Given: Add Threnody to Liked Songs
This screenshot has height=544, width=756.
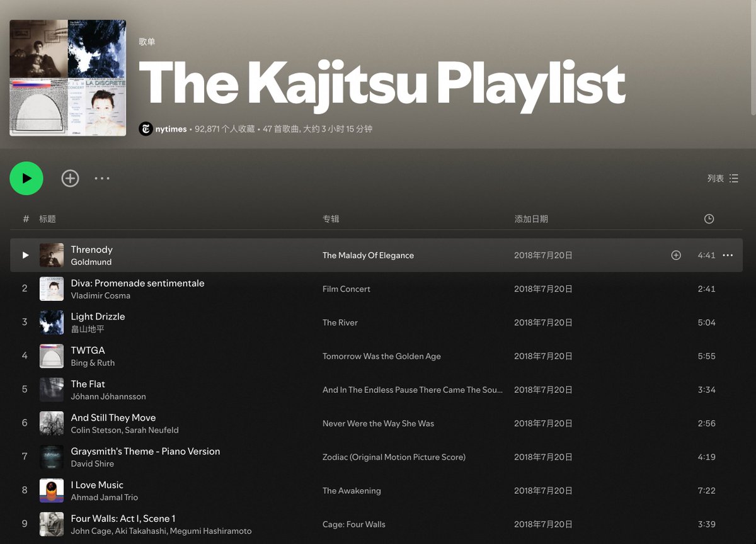Looking at the screenshot, I should tap(676, 255).
